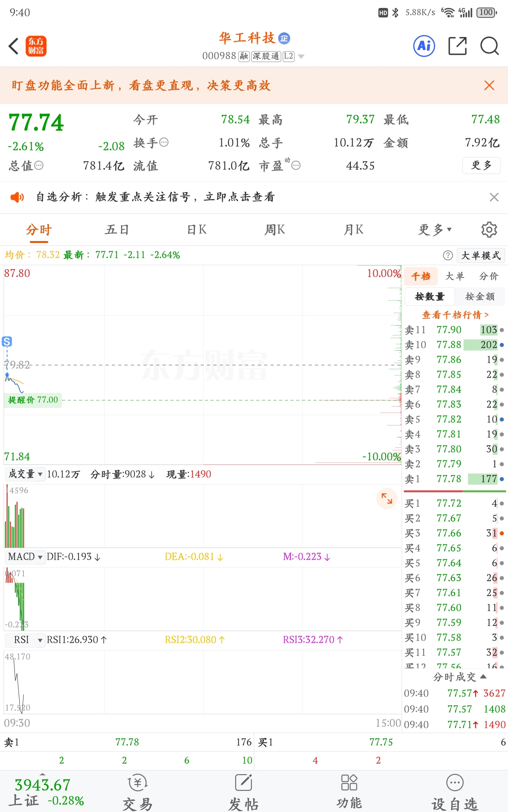Select the 卖10 77.88 order row
This screenshot has height=812, width=508.
pos(454,344)
